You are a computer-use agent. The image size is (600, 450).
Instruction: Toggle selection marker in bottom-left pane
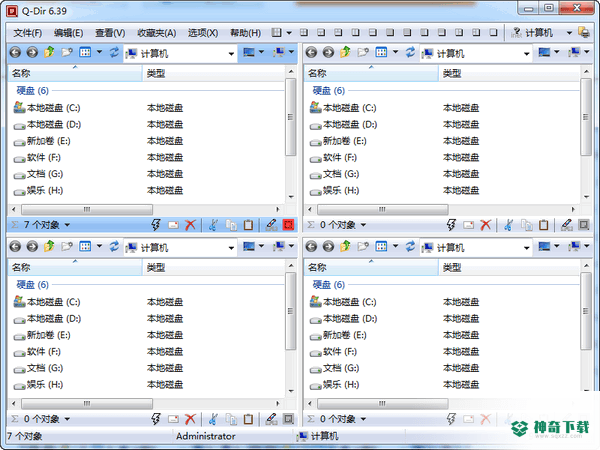point(289,419)
